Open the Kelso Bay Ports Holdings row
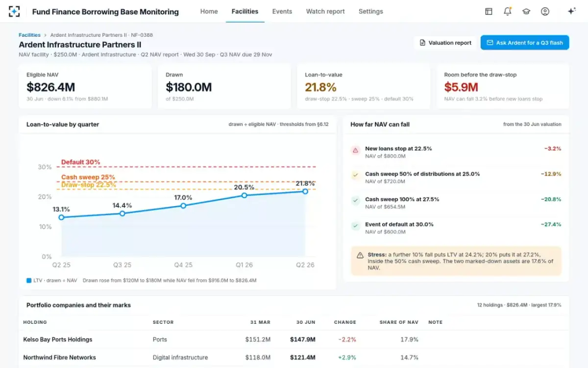 [294, 340]
